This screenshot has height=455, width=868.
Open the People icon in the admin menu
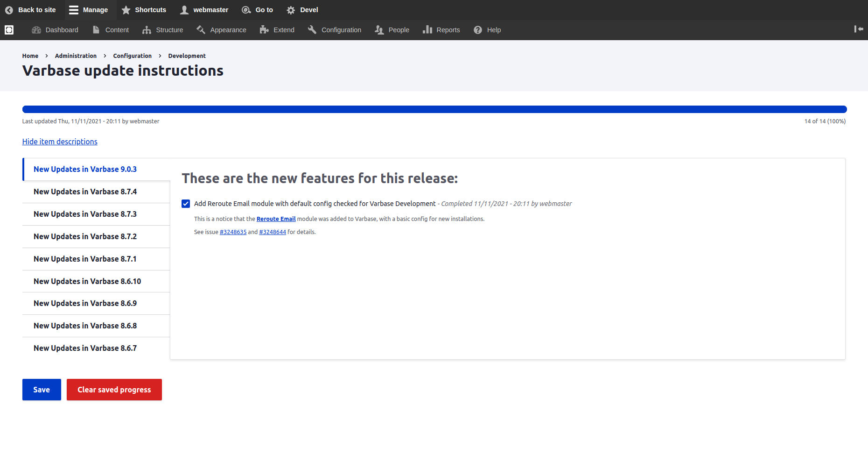(378, 29)
